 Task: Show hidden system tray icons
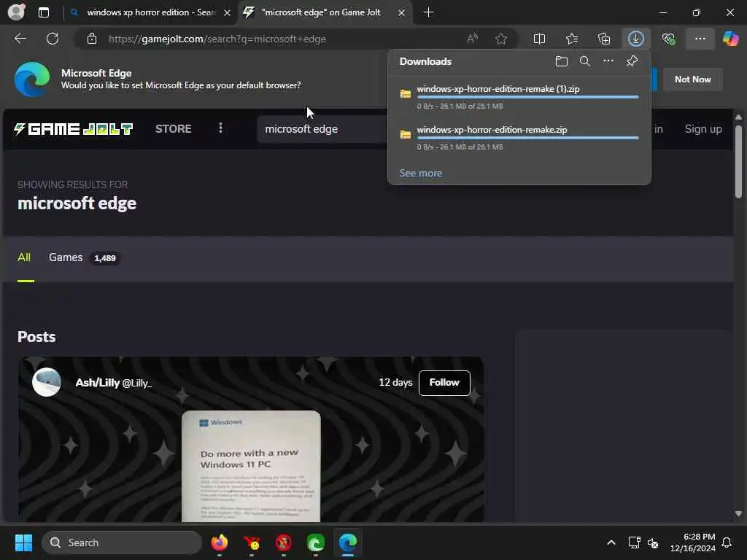click(611, 542)
